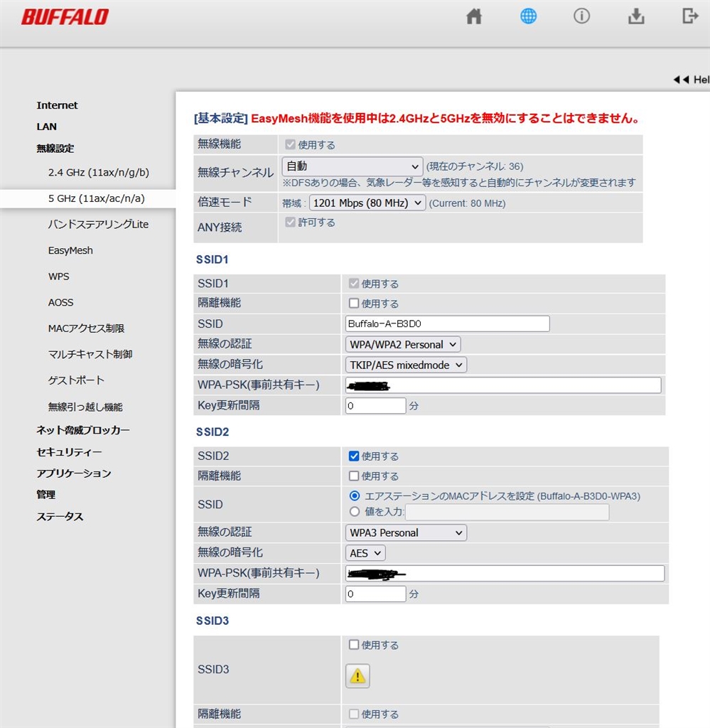The image size is (710, 728).
Task: Click SSID2 WPA-PSK key field
Action: (505, 574)
